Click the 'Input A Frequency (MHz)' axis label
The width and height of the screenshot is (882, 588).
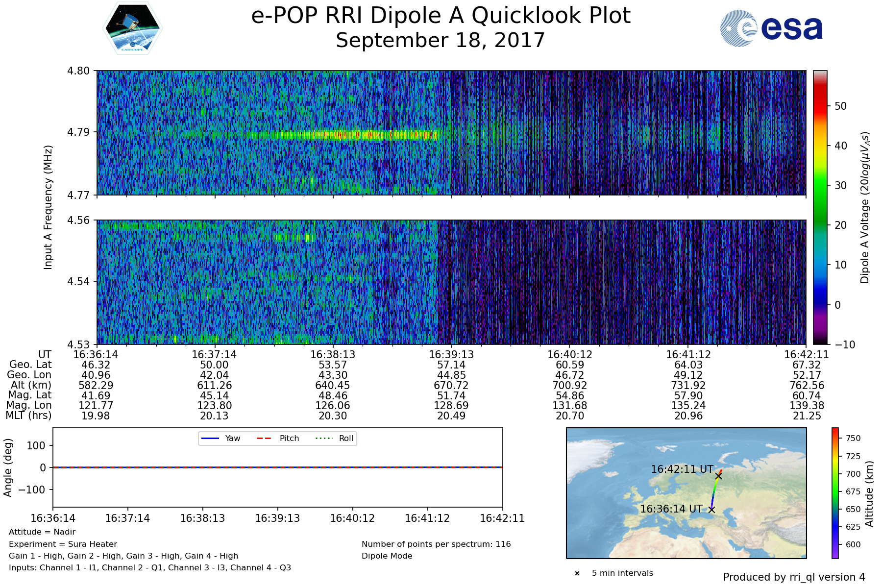pyautogui.click(x=48, y=207)
